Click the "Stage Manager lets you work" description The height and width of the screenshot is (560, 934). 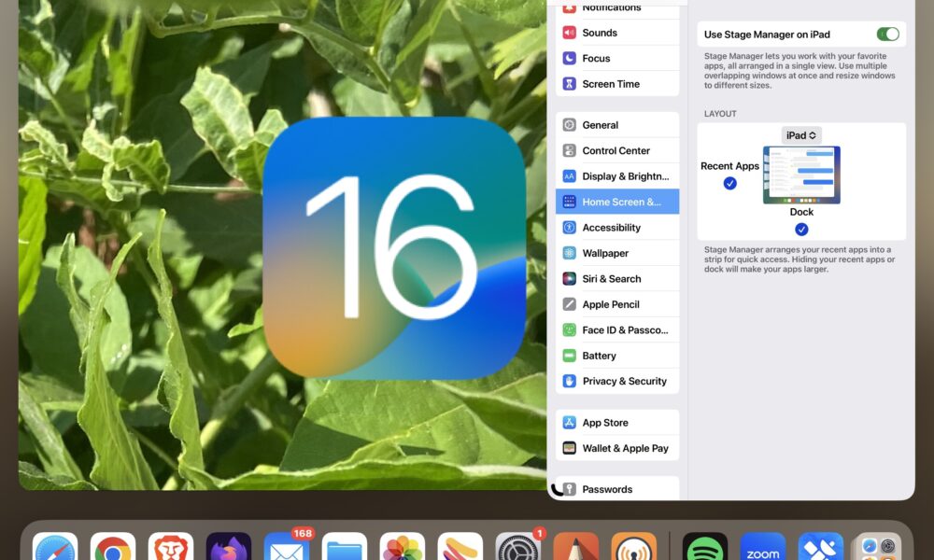click(x=800, y=71)
